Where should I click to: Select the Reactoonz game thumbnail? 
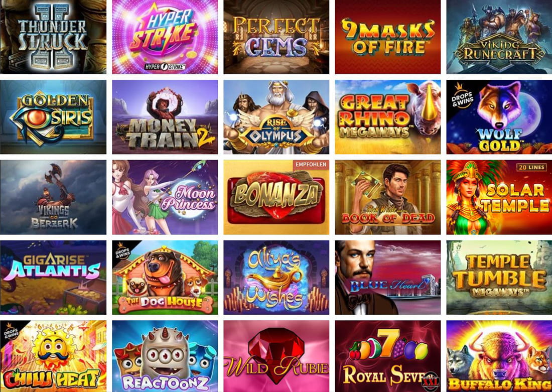click(165, 356)
